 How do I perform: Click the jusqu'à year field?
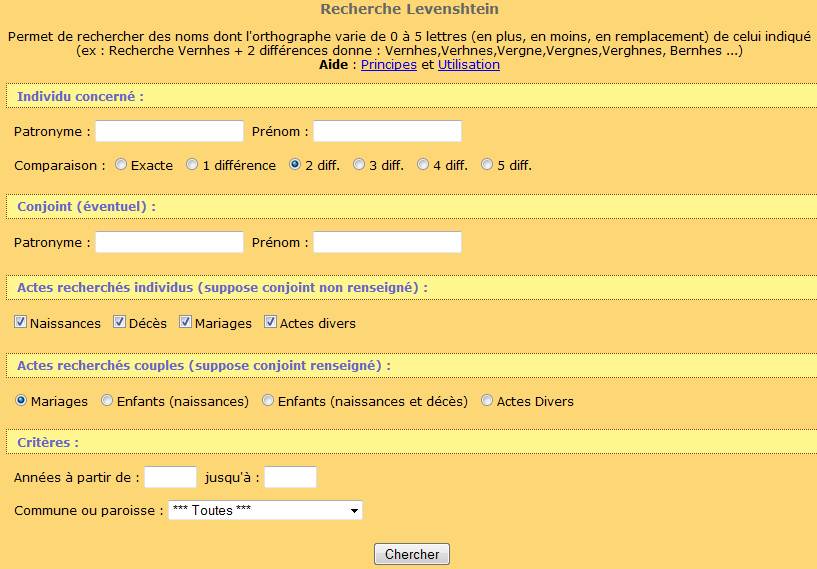pos(290,477)
